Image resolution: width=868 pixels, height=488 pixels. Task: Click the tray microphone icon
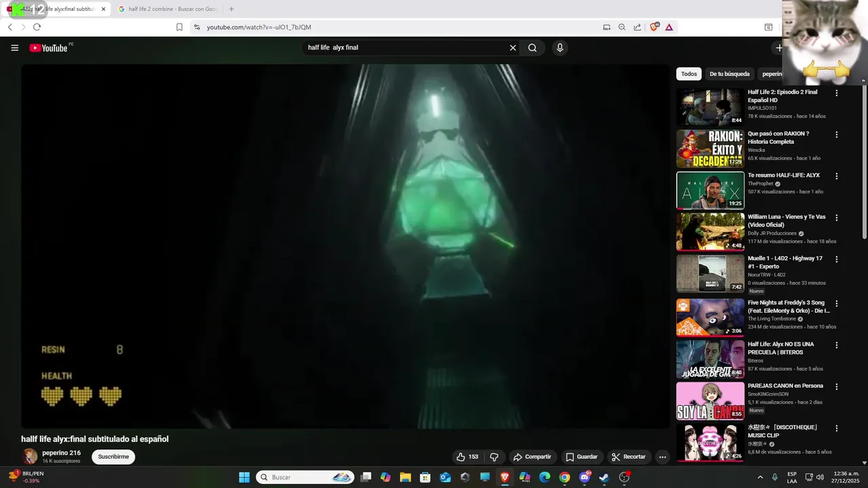tap(774, 477)
